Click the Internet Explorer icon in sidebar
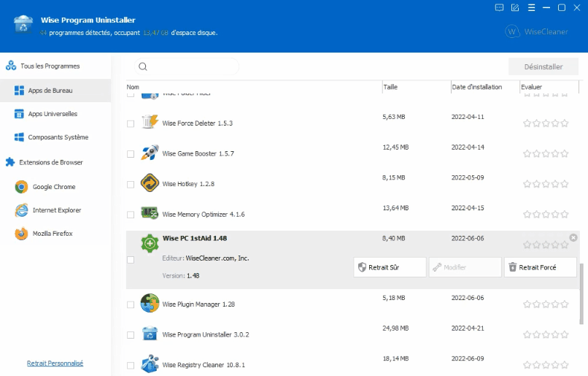Screen dimensions: 588x376 (x=21, y=210)
